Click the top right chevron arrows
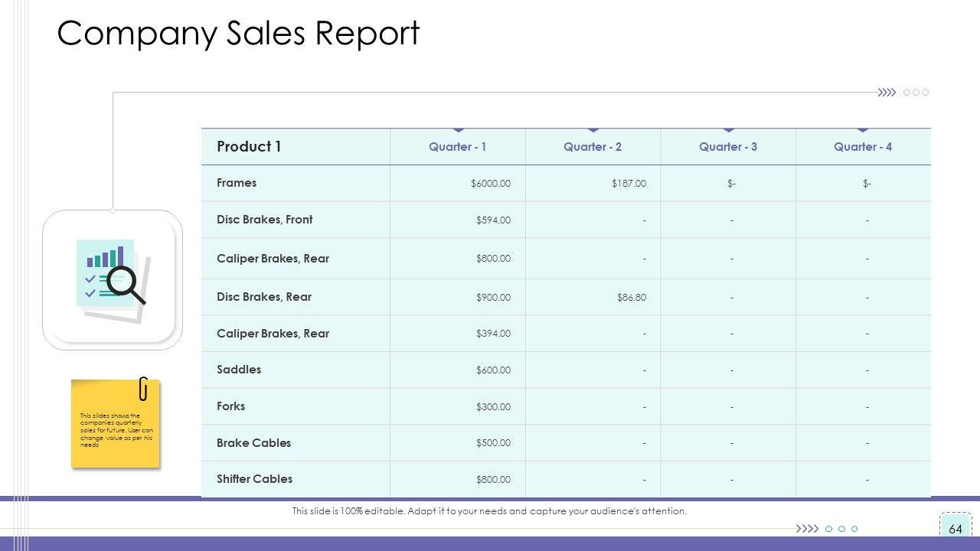This screenshot has height=551, width=980. point(887,93)
